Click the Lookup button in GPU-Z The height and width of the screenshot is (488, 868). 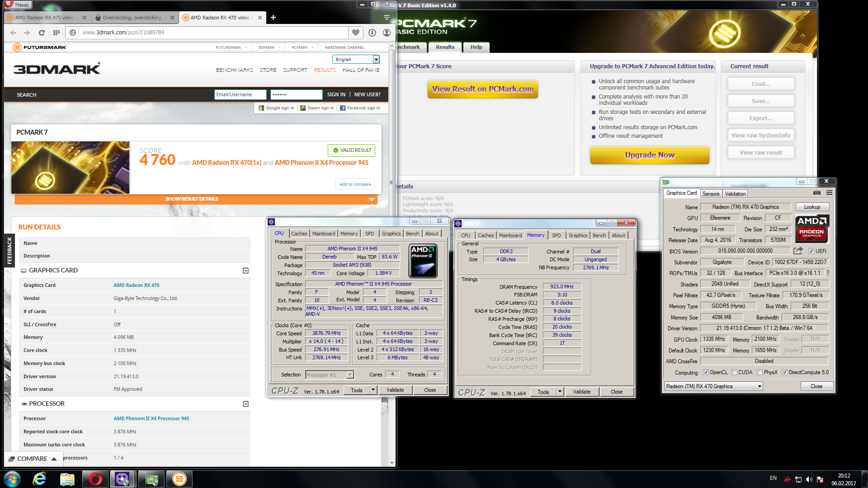812,207
